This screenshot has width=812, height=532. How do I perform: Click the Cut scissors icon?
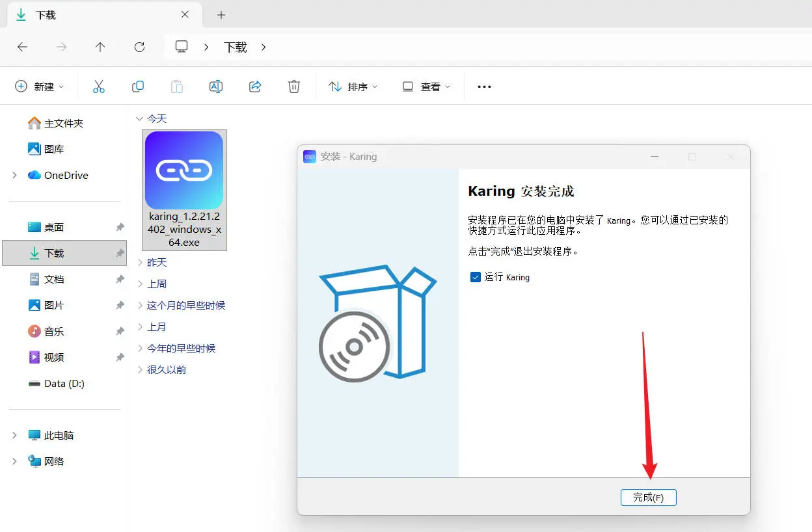(99, 86)
